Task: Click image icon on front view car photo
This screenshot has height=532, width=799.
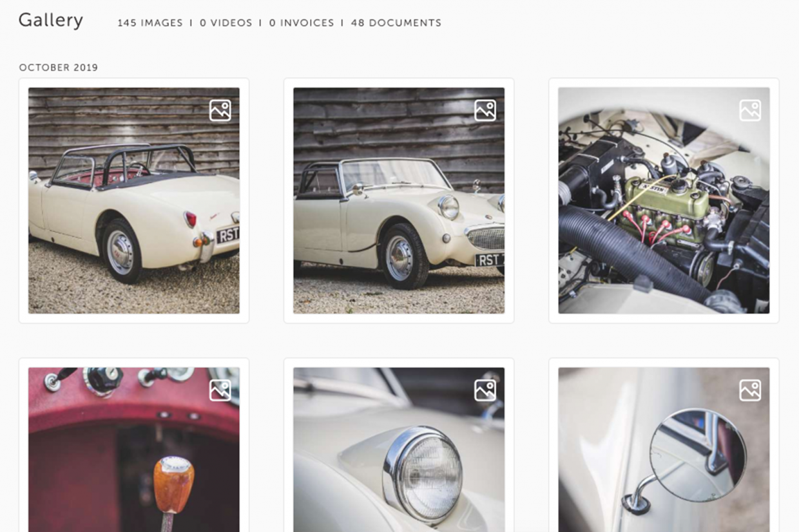Action: pos(485,110)
